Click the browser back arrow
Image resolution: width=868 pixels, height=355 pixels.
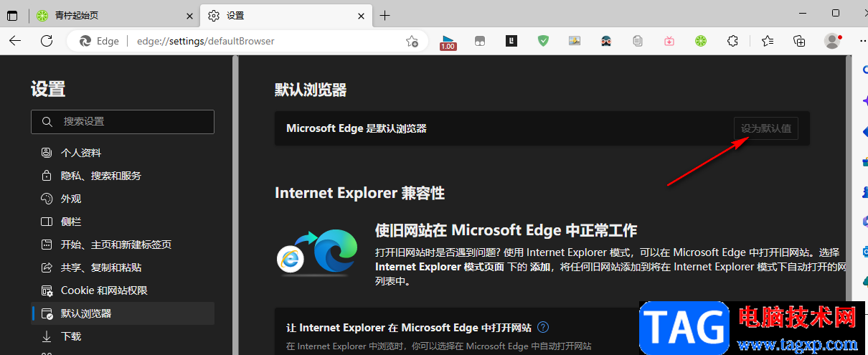tap(14, 41)
